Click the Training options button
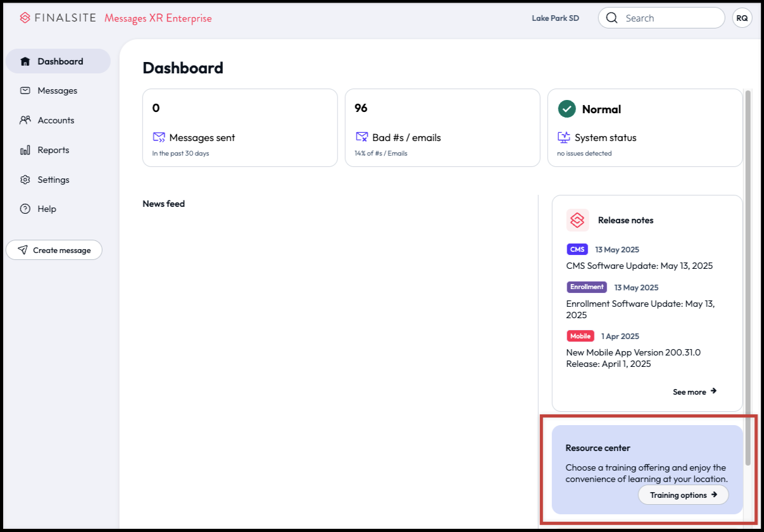 pyautogui.click(x=683, y=495)
